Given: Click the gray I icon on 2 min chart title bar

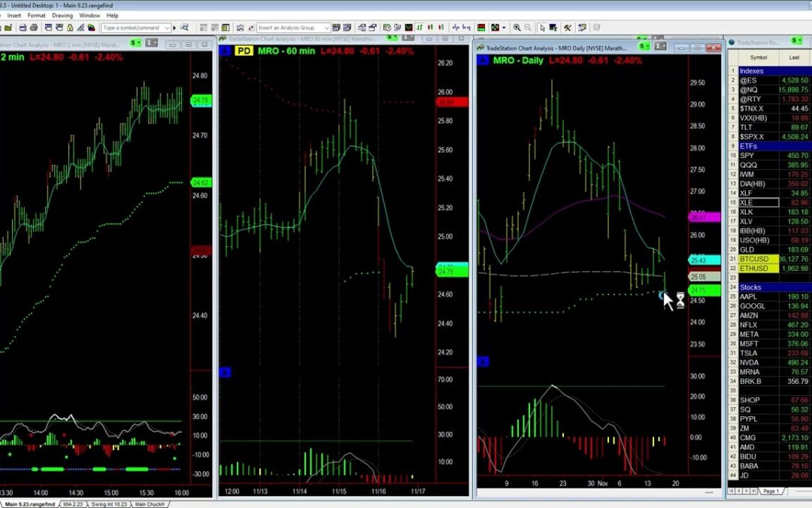Looking at the screenshot, I should (152, 43).
